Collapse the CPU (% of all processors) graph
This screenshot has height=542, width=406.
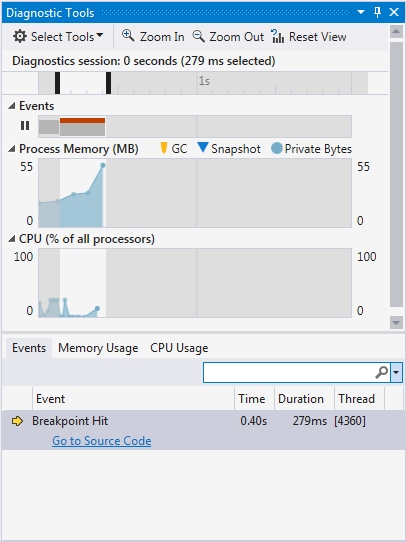pos(12,239)
